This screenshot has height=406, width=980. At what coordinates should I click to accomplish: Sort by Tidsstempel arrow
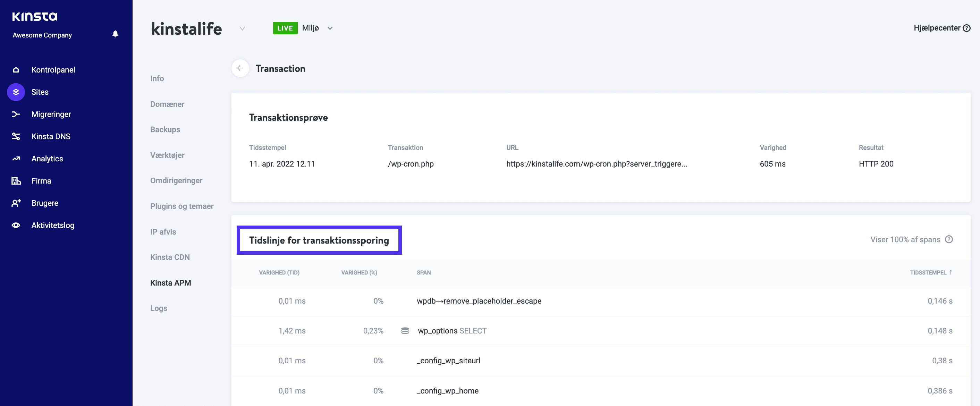click(x=950, y=272)
